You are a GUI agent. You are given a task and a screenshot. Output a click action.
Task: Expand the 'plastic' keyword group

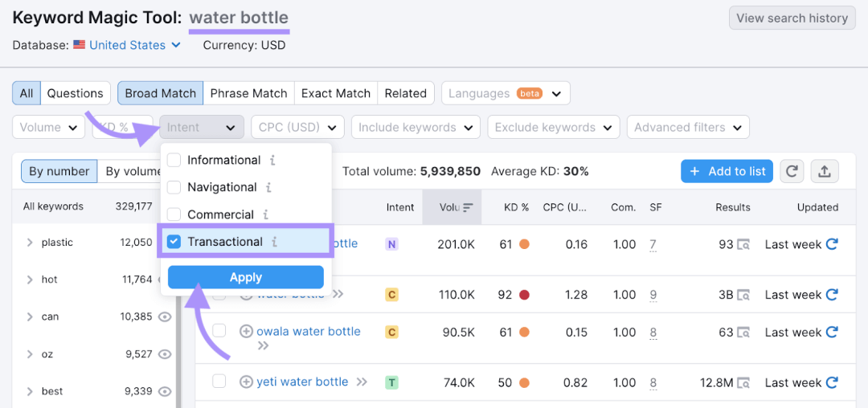30,243
